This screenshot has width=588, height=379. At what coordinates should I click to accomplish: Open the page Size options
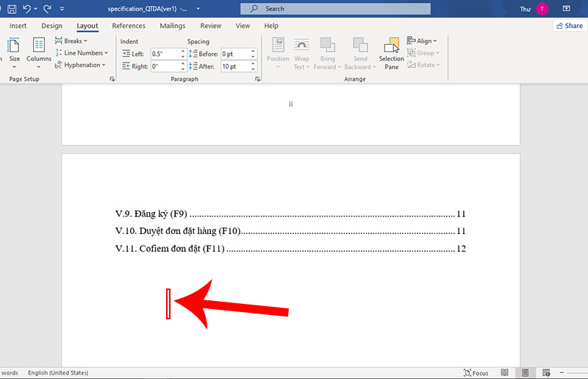[14, 53]
